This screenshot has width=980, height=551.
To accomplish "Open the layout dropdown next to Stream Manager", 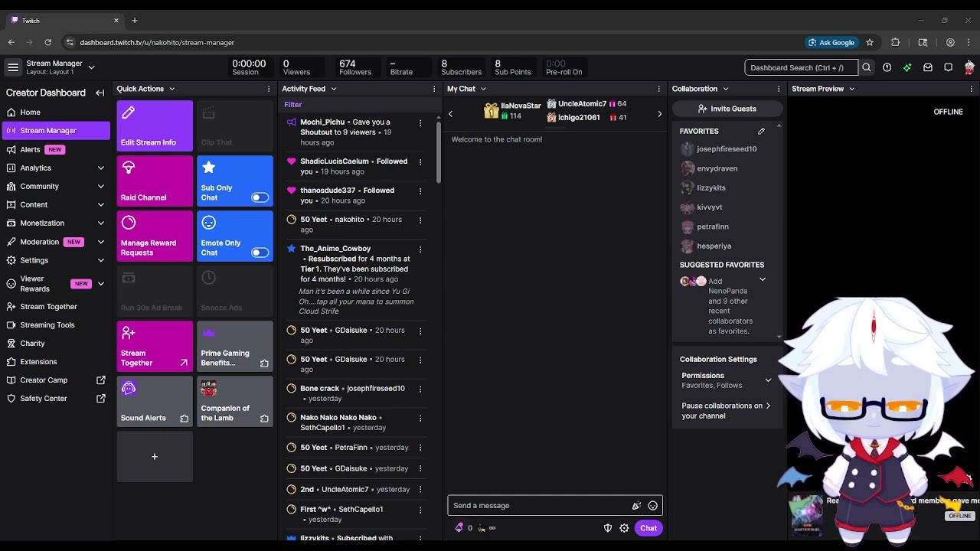I will click(91, 67).
